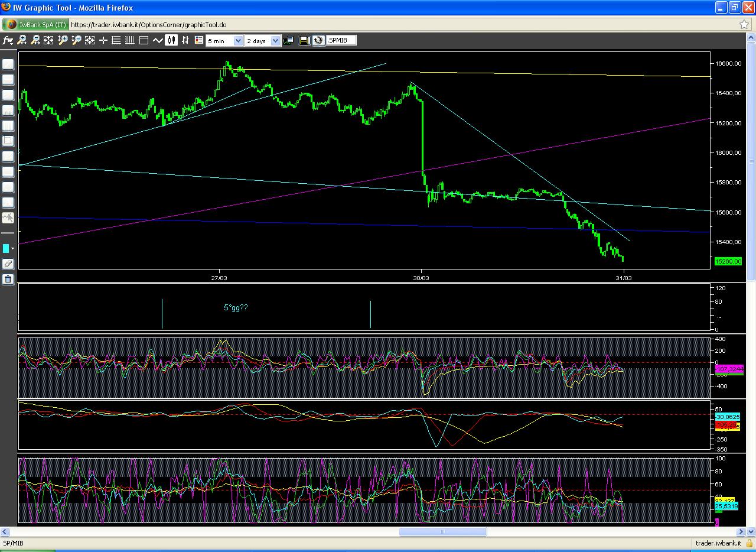Click the zoom-out magnifier next to fx

[35, 40]
